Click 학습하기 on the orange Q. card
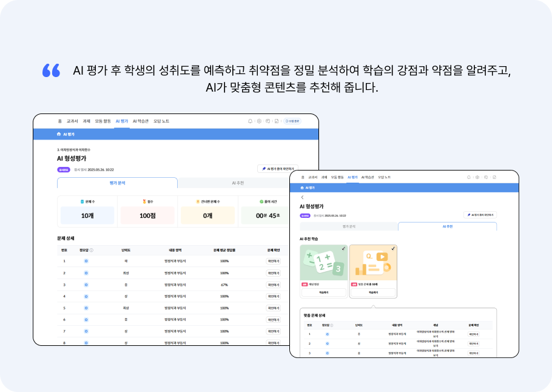Viewport: 552px width, 392px height. pyautogui.click(x=373, y=292)
